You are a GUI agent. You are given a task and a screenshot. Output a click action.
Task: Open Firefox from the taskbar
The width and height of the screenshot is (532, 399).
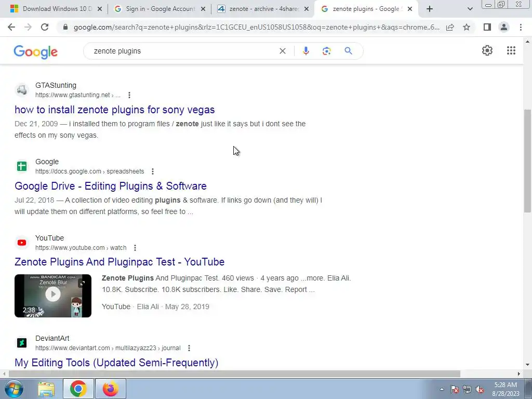[x=111, y=389]
